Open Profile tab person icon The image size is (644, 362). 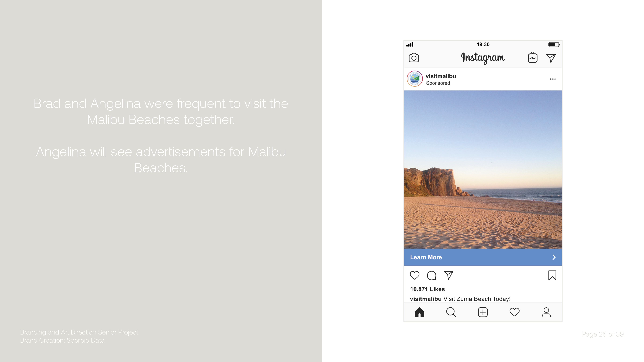546,312
